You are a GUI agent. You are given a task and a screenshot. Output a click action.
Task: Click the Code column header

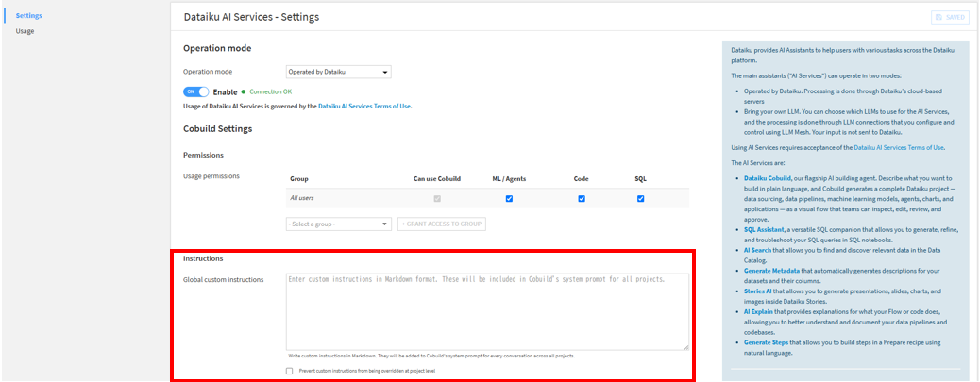pyautogui.click(x=582, y=179)
